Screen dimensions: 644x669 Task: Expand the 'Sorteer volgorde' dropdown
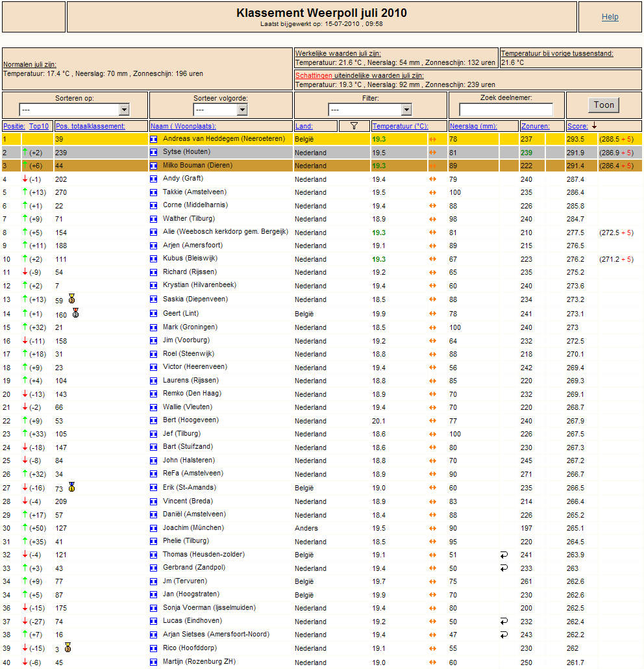click(221, 110)
